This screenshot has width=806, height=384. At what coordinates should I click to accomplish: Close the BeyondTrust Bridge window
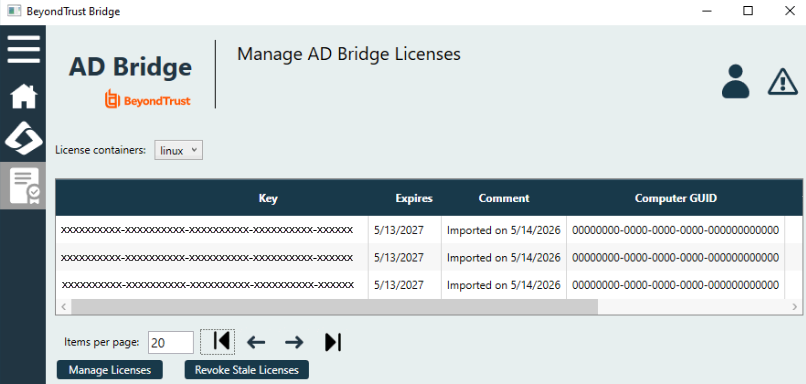790,11
